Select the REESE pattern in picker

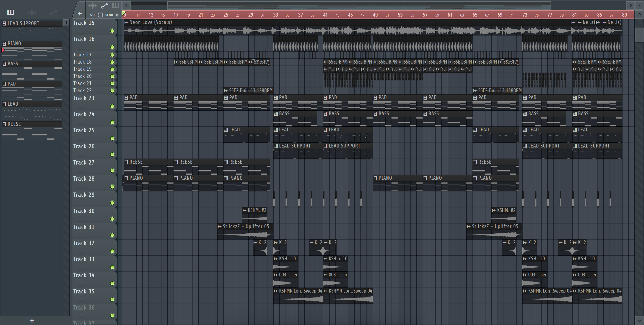(14, 124)
